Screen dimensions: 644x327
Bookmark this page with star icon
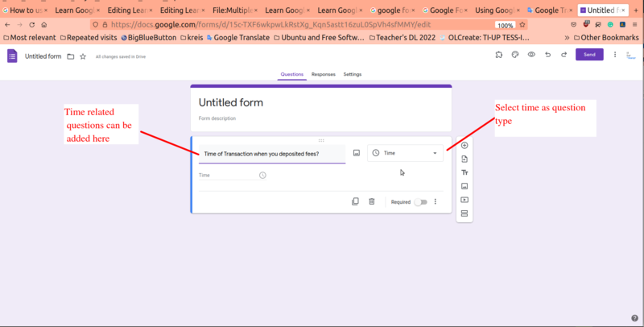(522, 25)
